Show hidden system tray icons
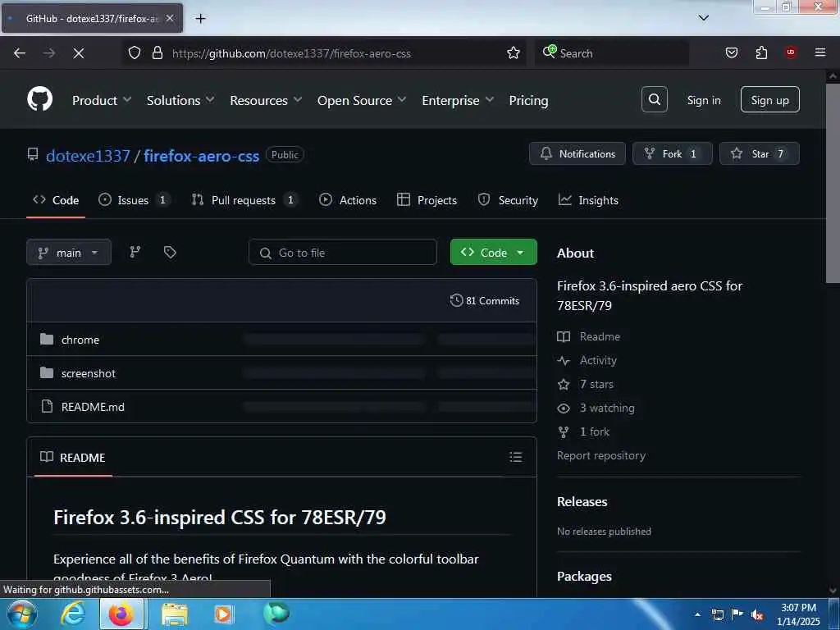The width and height of the screenshot is (840, 630). click(697, 615)
